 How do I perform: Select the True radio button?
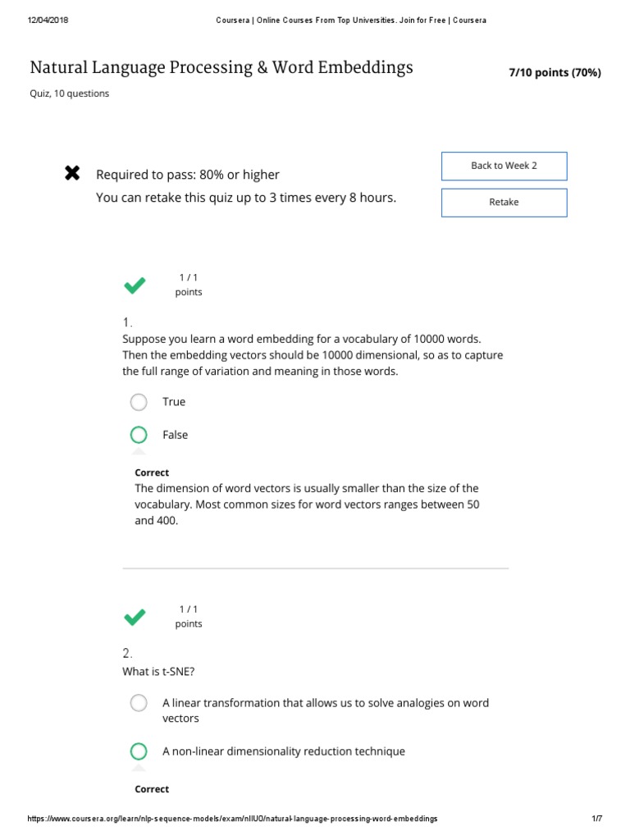pos(139,402)
